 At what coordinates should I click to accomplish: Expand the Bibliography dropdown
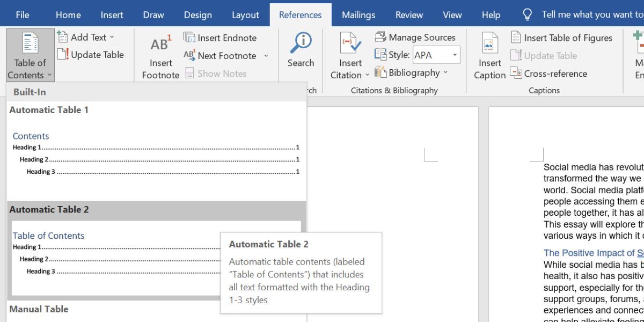tap(445, 72)
